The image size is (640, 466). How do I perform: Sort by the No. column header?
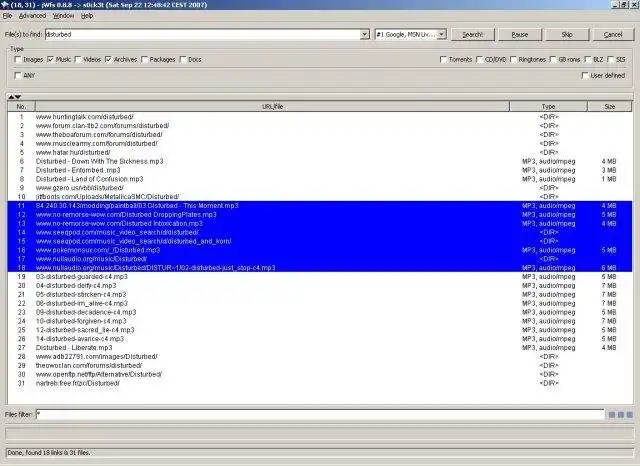[x=22, y=107]
